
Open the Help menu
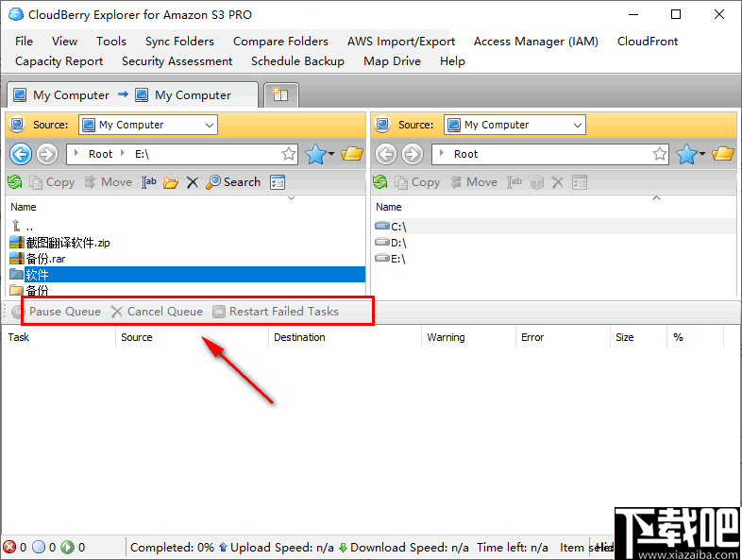click(452, 61)
